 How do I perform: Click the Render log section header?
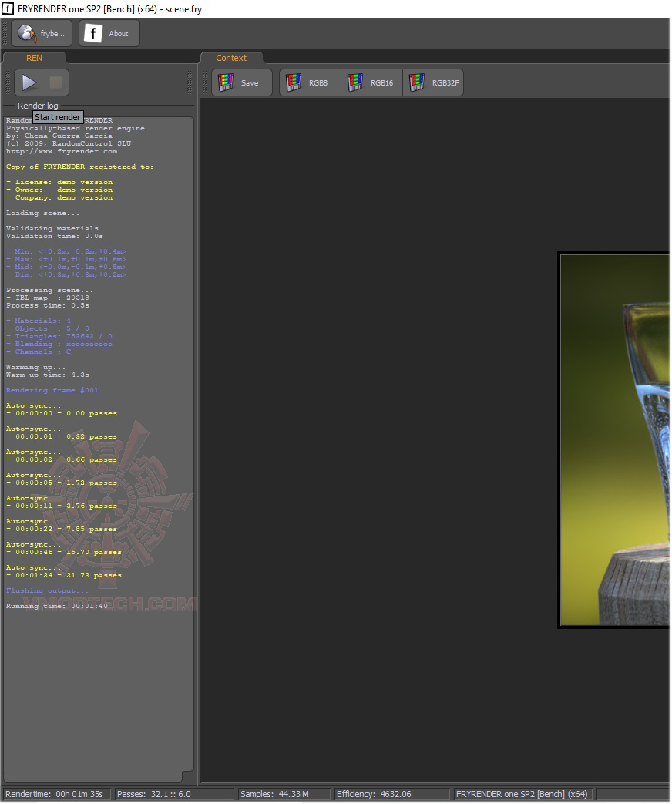38,106
